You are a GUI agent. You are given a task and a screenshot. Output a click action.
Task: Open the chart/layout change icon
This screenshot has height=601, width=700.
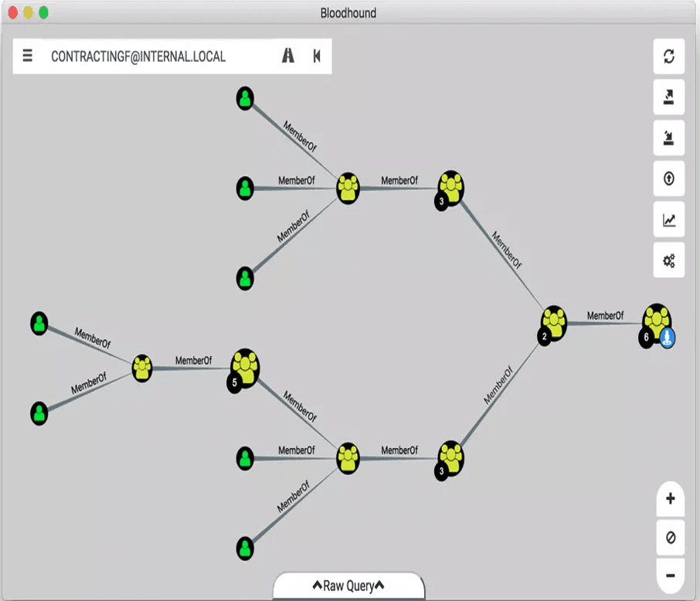[669, 220]
